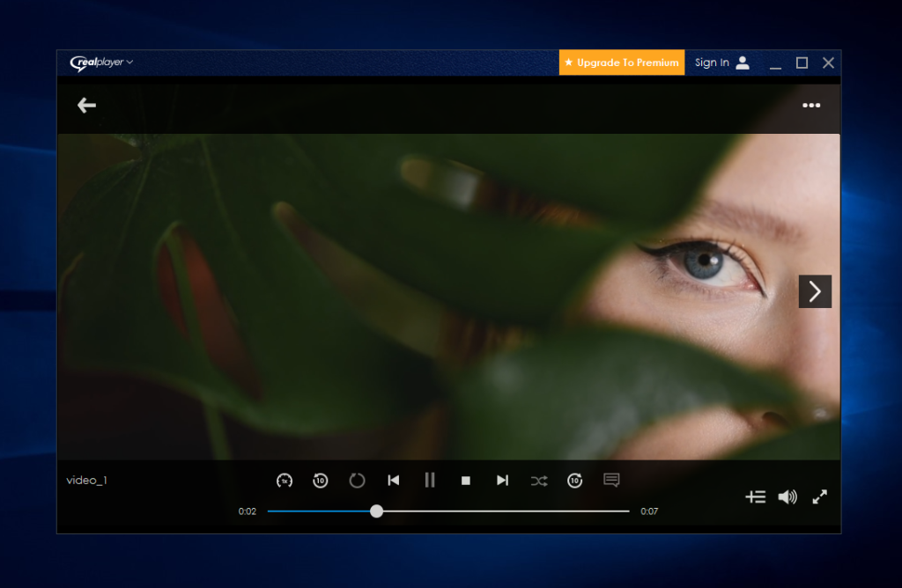Click Sign In
902x588 pixels.
click(721, 62)
